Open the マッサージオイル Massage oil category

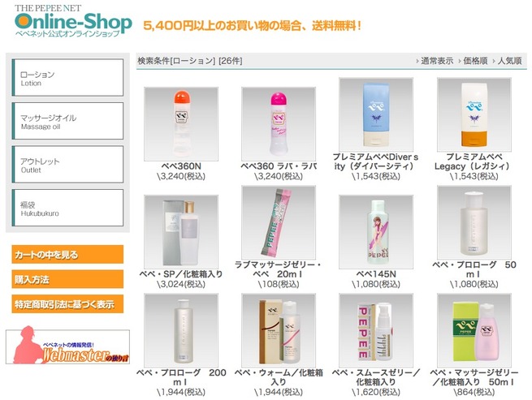click(67, 121)
